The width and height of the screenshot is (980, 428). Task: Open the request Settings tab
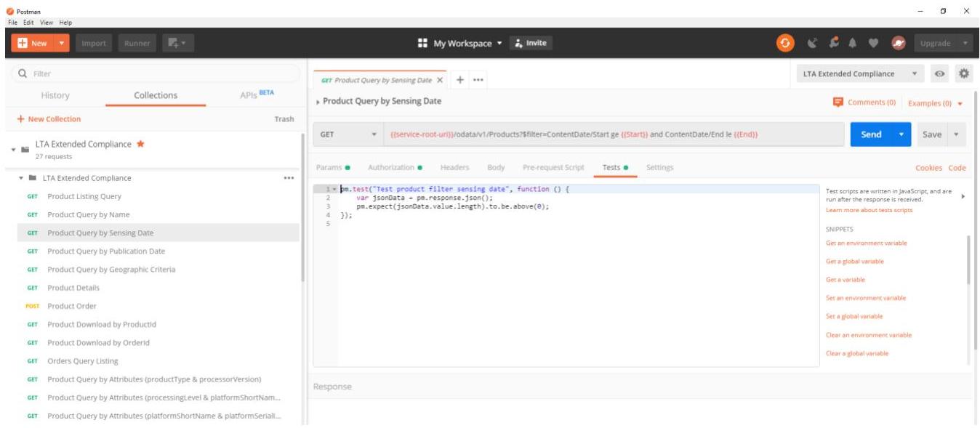pos(659,167)
